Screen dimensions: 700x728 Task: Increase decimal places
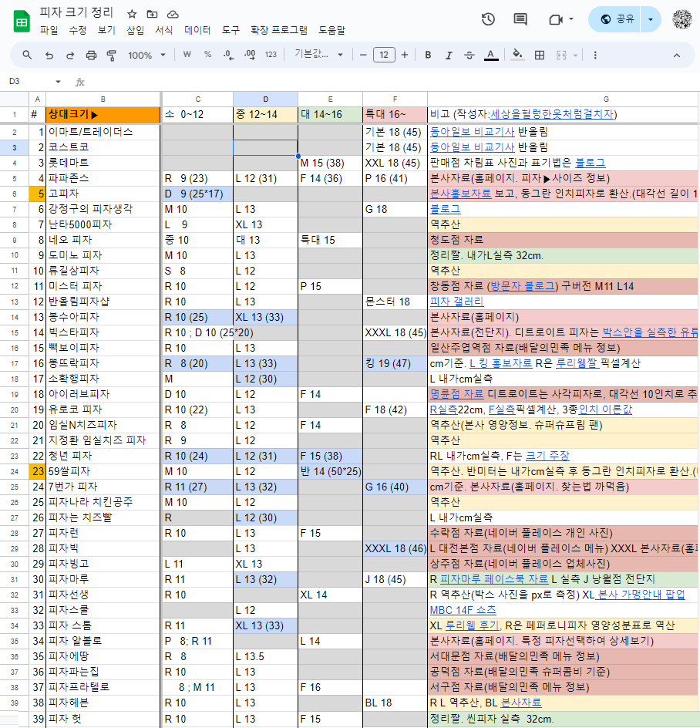(x=250, y=56)
